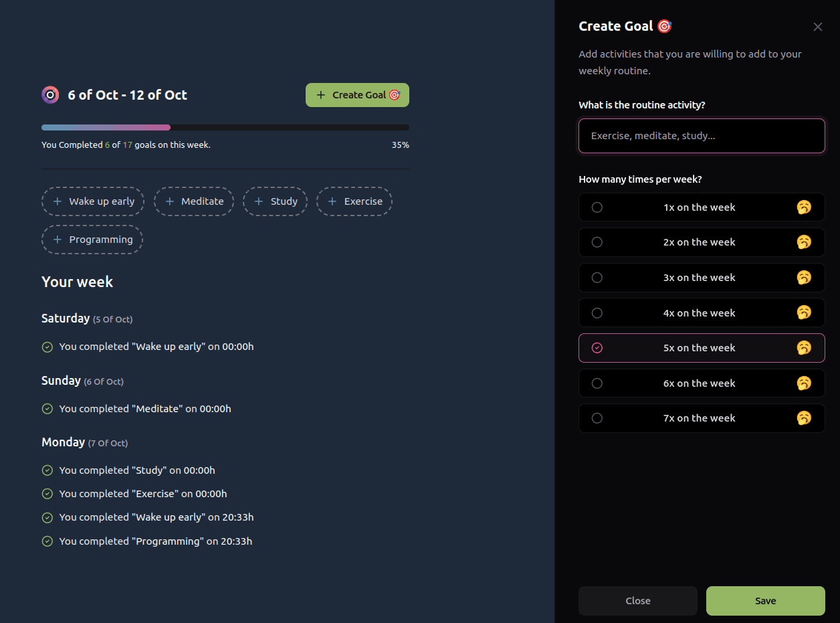The height and width of the screenshot is (623, 840).
Task: Dismiss the Create Goal modal with the X
Action: coord(817,27)
